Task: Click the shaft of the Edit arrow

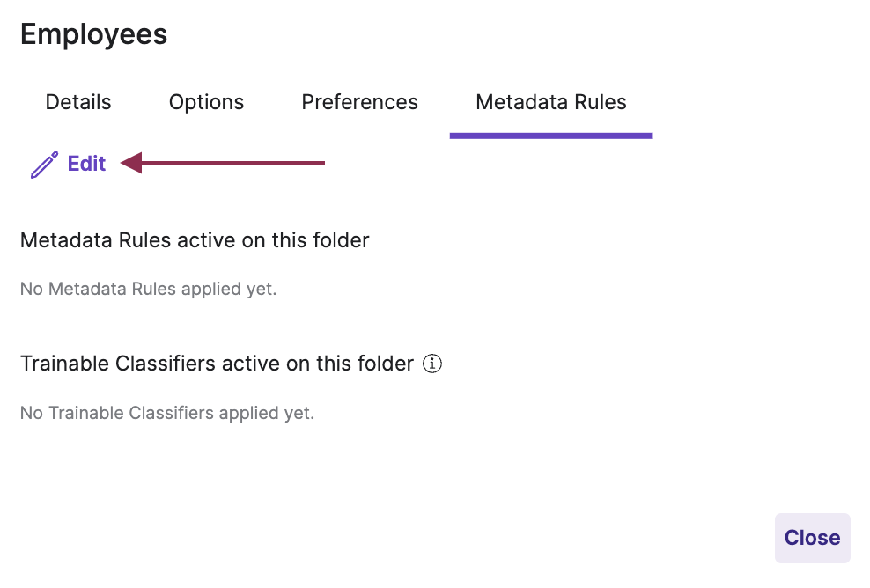Action: click(238, 163)
